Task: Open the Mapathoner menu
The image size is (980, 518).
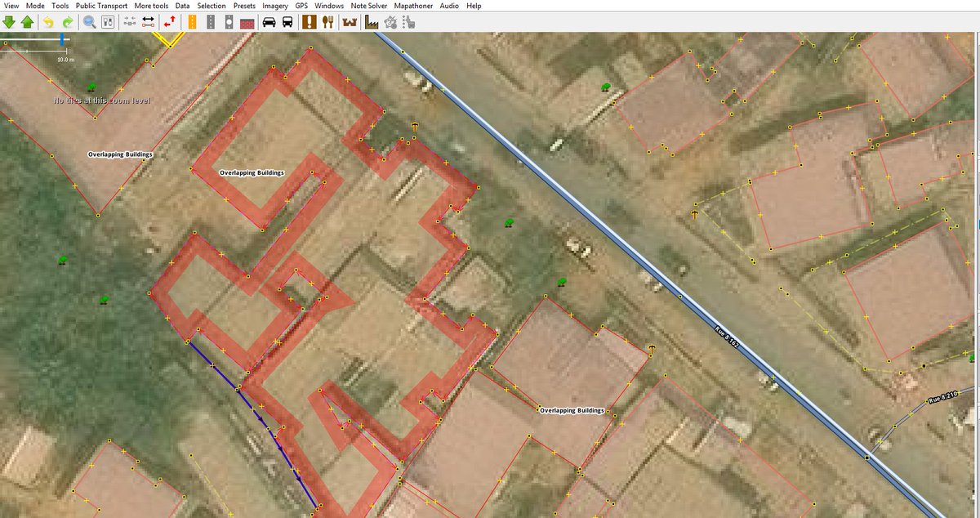Action: [414, 6]
